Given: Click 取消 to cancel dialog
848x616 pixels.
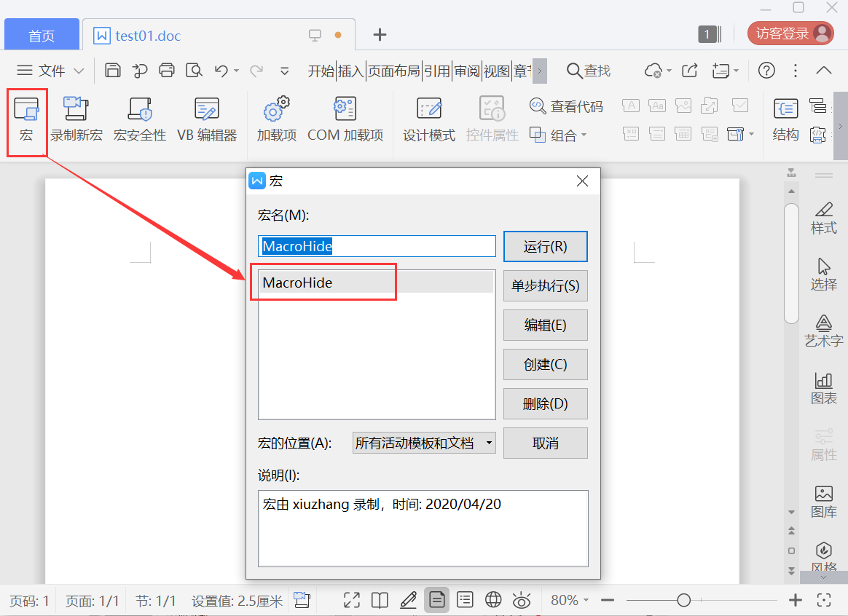Looking at the screenshot, I should pyautogui.click(x=545, y=443).
